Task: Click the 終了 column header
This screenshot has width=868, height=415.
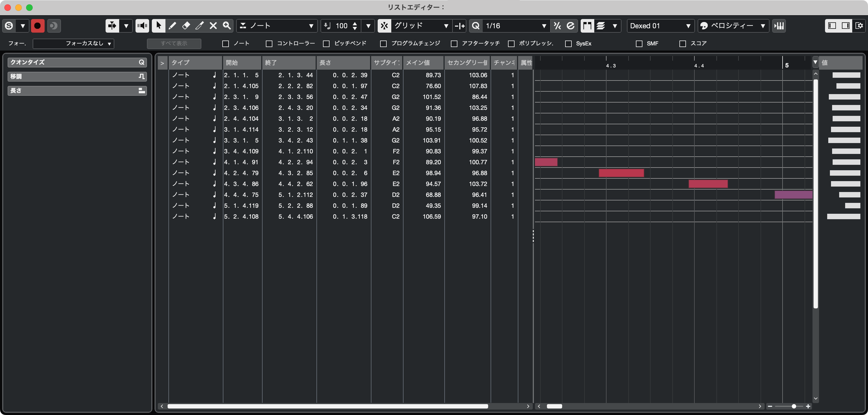Action: click(289, 63)
